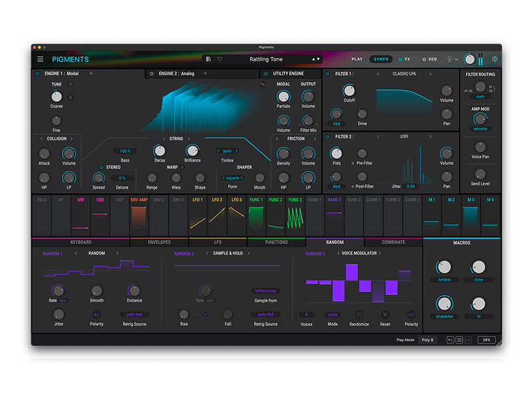Switch to FUNCTIONS tab
The height and width of the screenshot is (399, 532).
tap(277, 242)
